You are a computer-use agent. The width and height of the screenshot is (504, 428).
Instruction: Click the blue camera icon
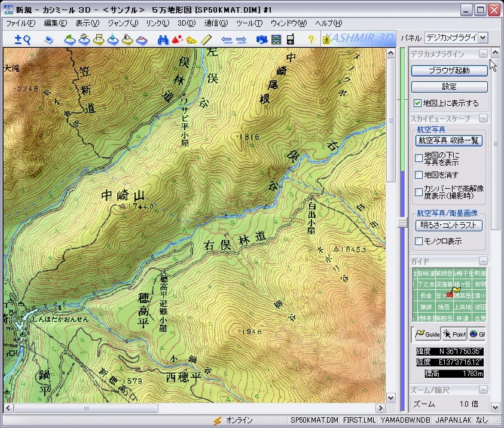click(x=262, y=39)
